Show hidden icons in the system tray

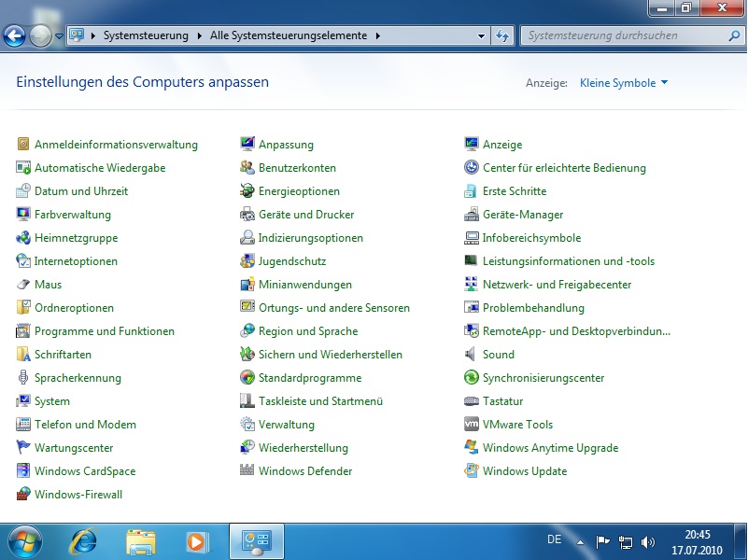tap(580, 541)
